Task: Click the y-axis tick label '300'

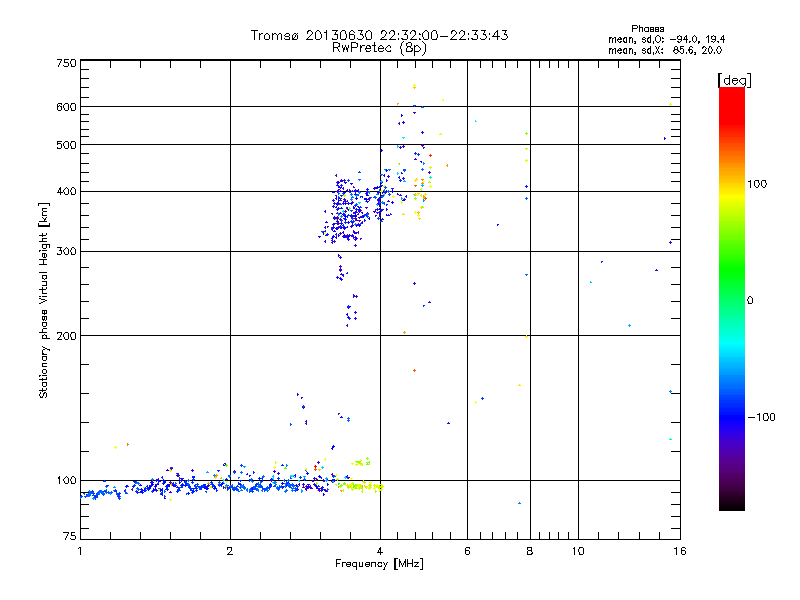Action: pyautogui.click(x=66, y=252)
